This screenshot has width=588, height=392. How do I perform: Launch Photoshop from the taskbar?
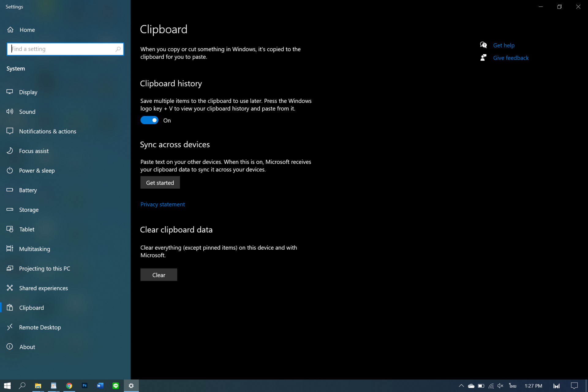click(85, 386)
